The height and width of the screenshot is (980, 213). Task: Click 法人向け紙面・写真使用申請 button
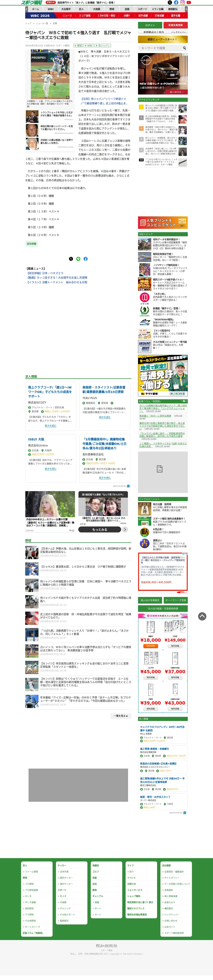(162, 608)
